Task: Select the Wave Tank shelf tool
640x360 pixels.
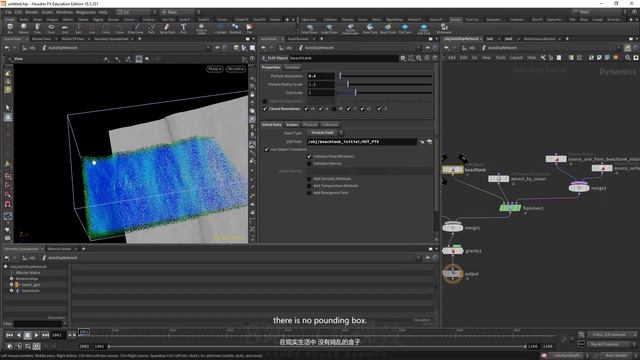Action: click(x=370, y=28)
